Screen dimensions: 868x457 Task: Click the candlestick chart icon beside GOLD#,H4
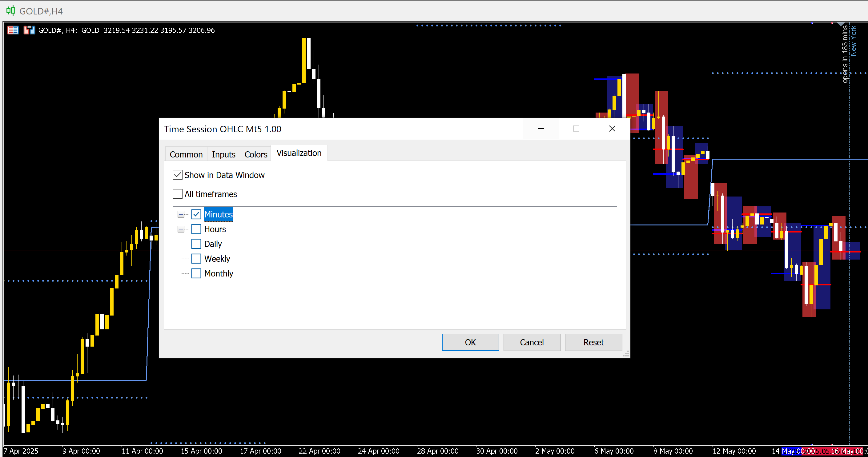pyautogui.click(x=11, y=11)
